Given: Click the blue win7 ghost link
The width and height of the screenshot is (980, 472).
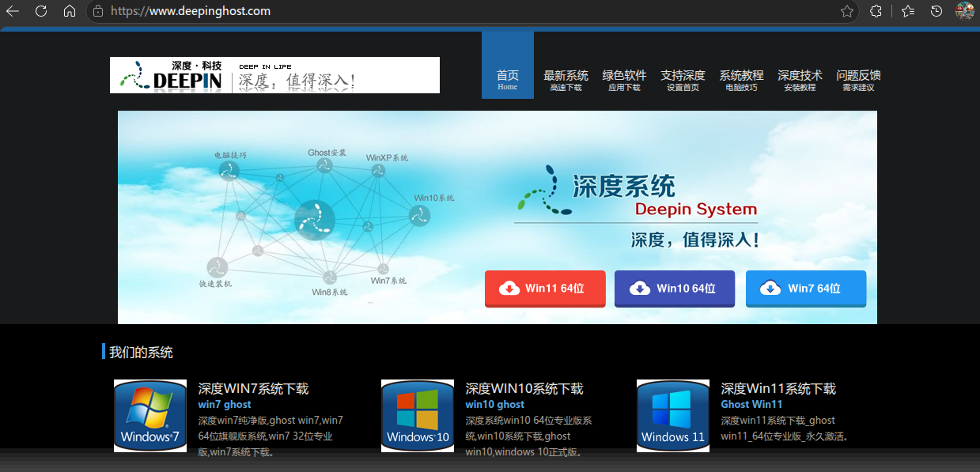Looking at the screenshot, I should pyautogui.click(x=225, y=405).
